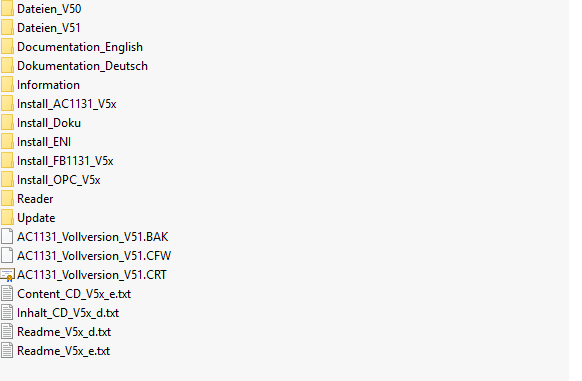582x381 pixels.
Task: Select the certificate icon of AC1131_Vollversion_V51.CRT
Action: [7, 275]
